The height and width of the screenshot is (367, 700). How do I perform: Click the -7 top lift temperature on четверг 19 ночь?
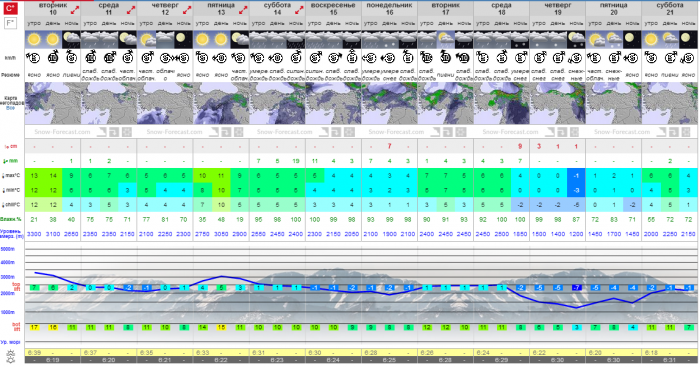coord(576,288)
